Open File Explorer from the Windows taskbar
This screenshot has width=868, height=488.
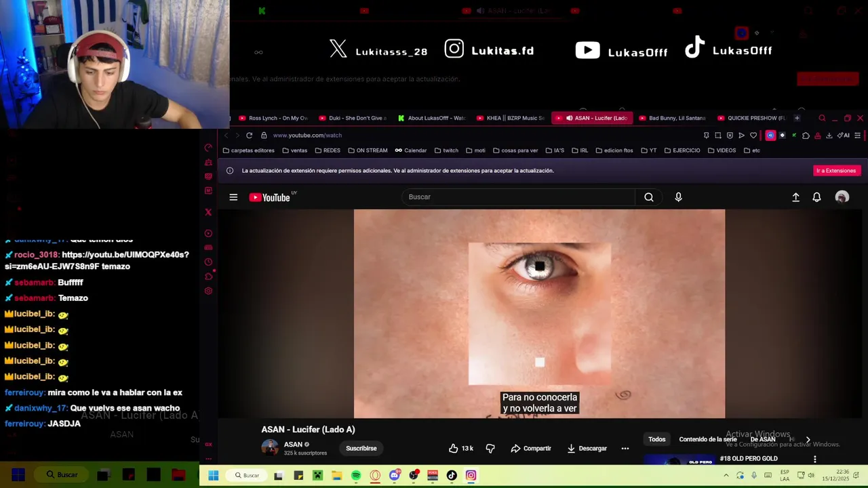[x=336, y=476]
